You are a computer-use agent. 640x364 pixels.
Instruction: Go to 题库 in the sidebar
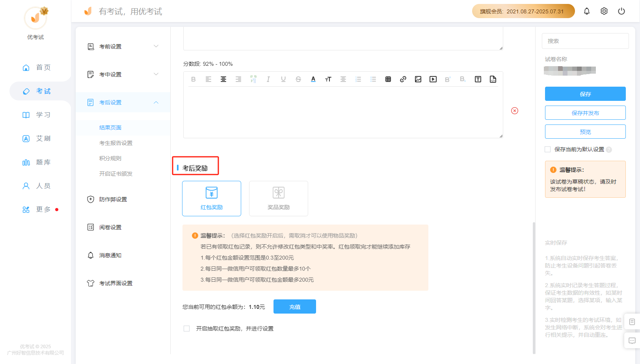coord(36,162)
